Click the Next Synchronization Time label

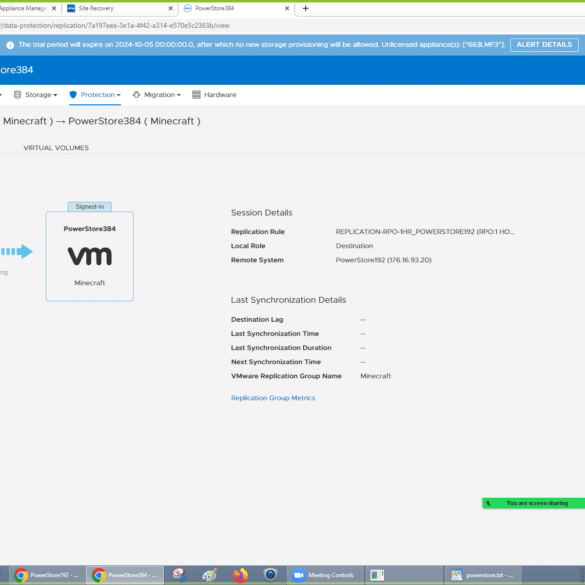coord(276,362)
